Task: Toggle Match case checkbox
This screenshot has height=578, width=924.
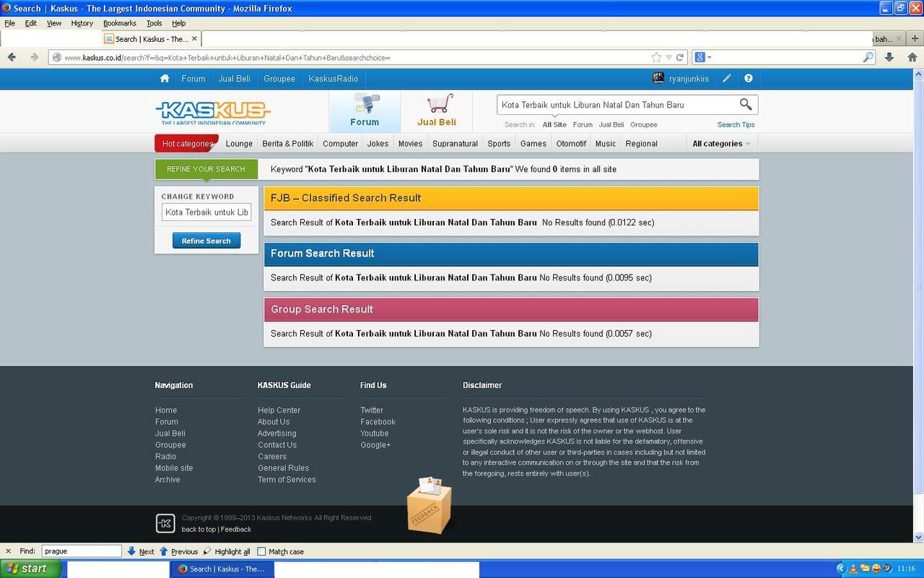Action: point(261,551)
